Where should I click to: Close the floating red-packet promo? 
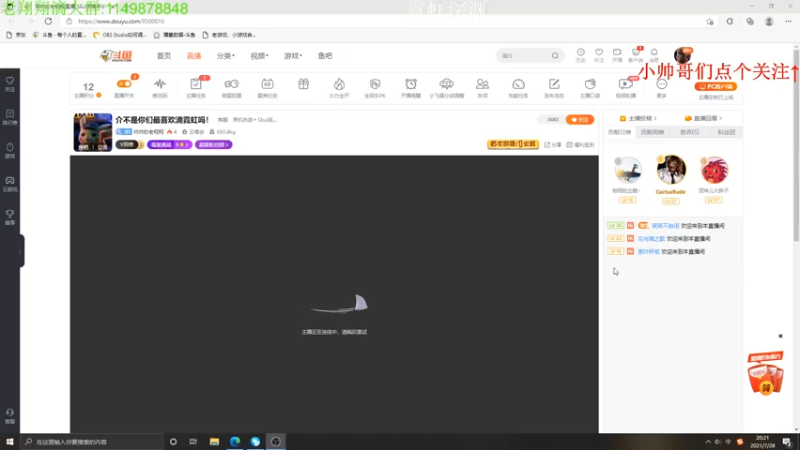[x=780, y=336]
